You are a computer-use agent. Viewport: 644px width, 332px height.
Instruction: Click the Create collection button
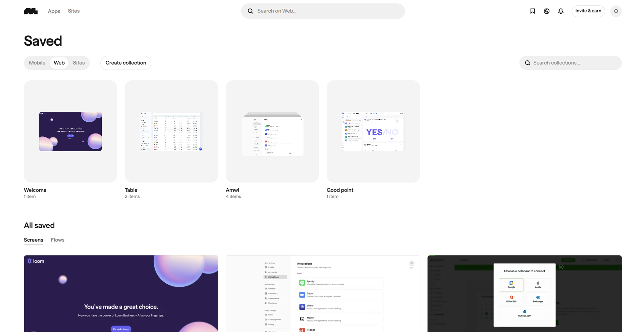pyautogui.click(x=126, y=63)
